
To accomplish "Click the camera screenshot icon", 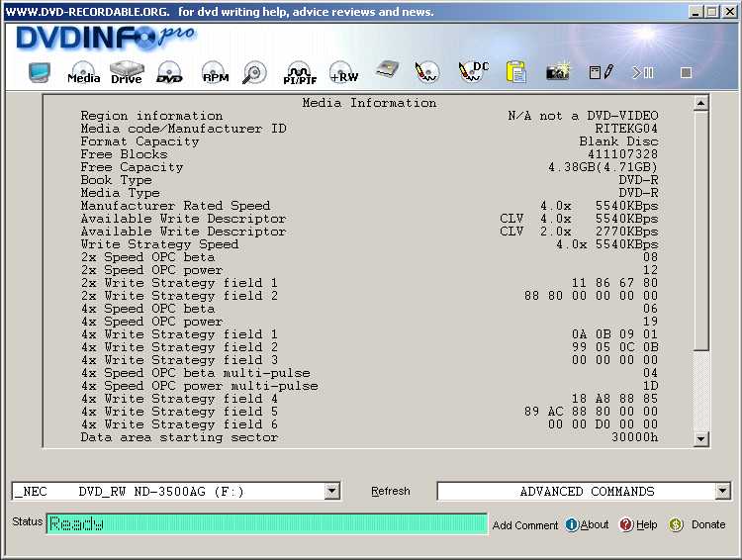I will pyautogui.click(x=558, y=71).
